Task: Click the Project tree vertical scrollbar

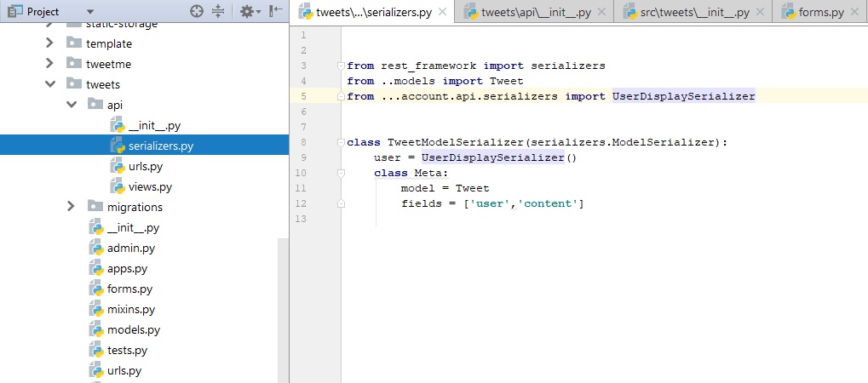Action: (283, 310)
